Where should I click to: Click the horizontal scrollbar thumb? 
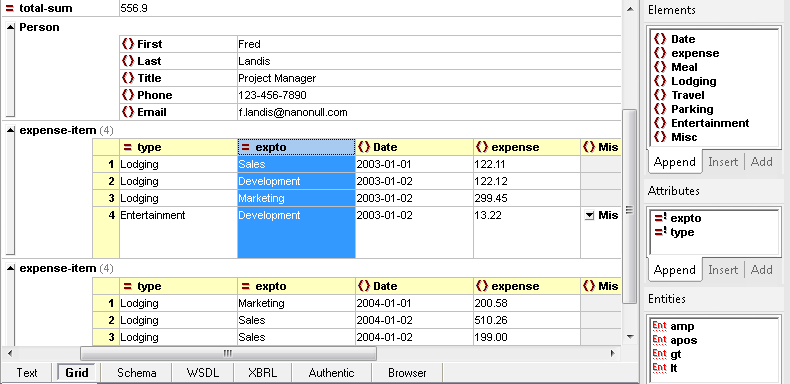coord(228,353)
